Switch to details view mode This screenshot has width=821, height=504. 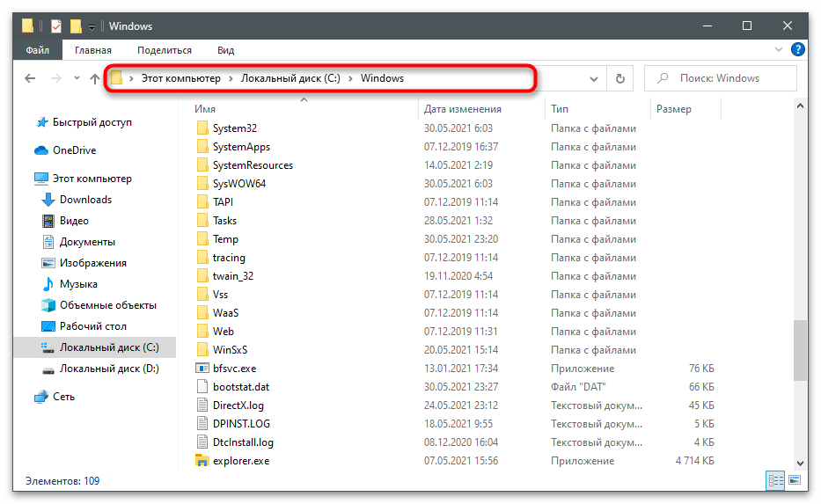(x=776, y=481)
